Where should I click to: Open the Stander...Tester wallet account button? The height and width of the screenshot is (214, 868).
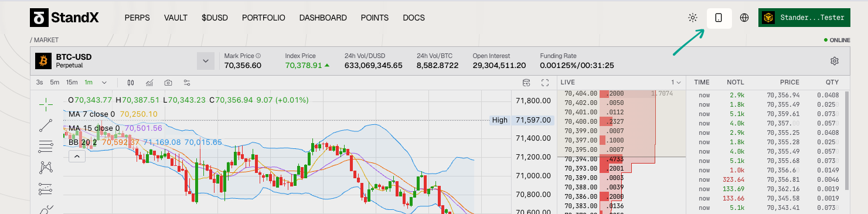804,18
